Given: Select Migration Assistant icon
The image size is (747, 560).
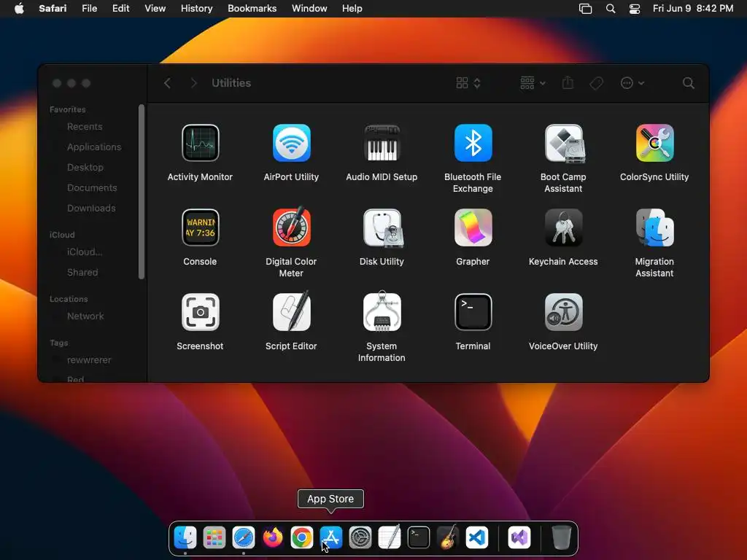Looking at the screenshot, I should pyautogui.click(x=654, y=227).
